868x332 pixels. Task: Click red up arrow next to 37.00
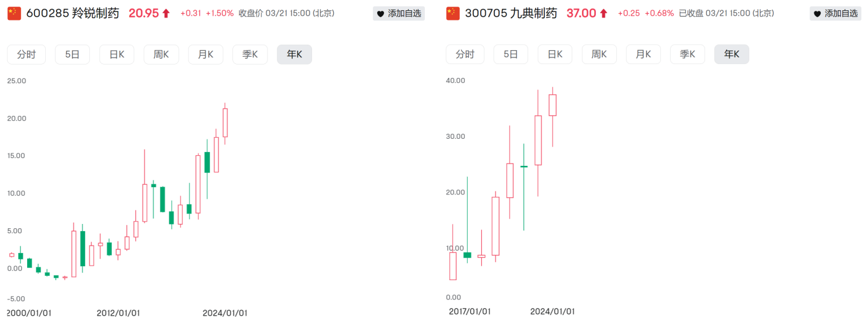tap(604, 13)
